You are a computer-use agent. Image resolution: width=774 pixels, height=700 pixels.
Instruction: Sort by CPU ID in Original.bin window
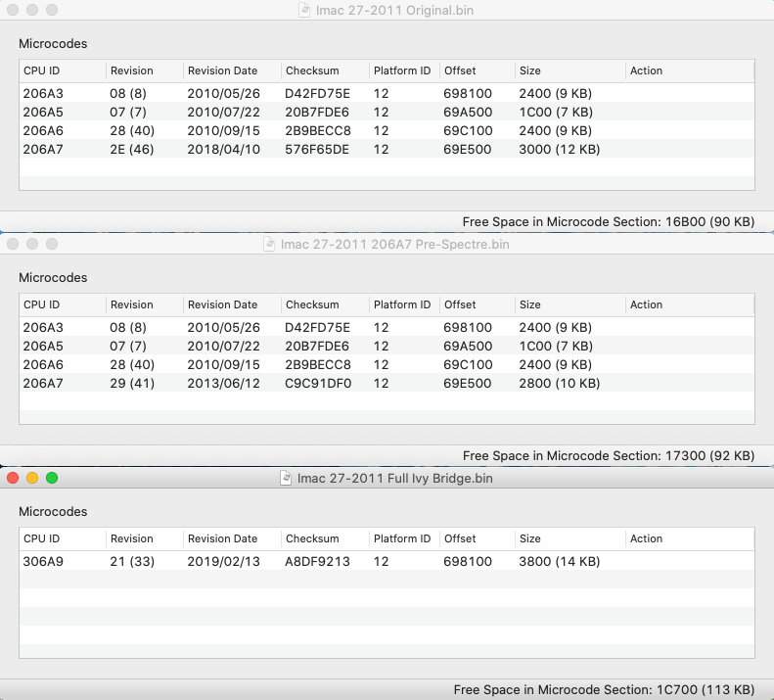click(x=63, y=70)
